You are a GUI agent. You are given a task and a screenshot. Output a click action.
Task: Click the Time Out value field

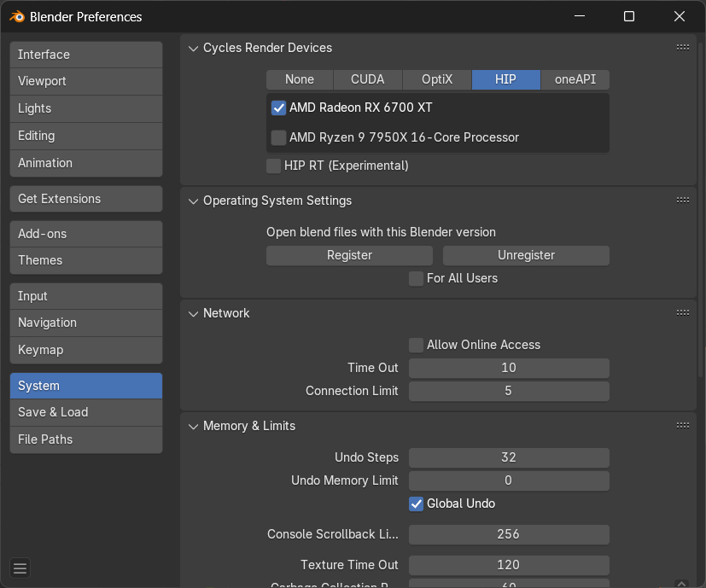(x=509, y=368)
